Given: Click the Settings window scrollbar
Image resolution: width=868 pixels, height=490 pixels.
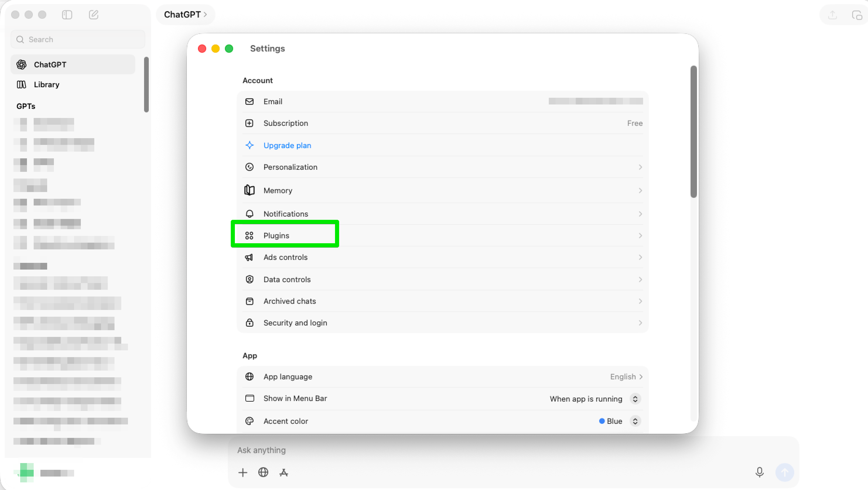Looking at the screenshot, I should coord(693,131).
